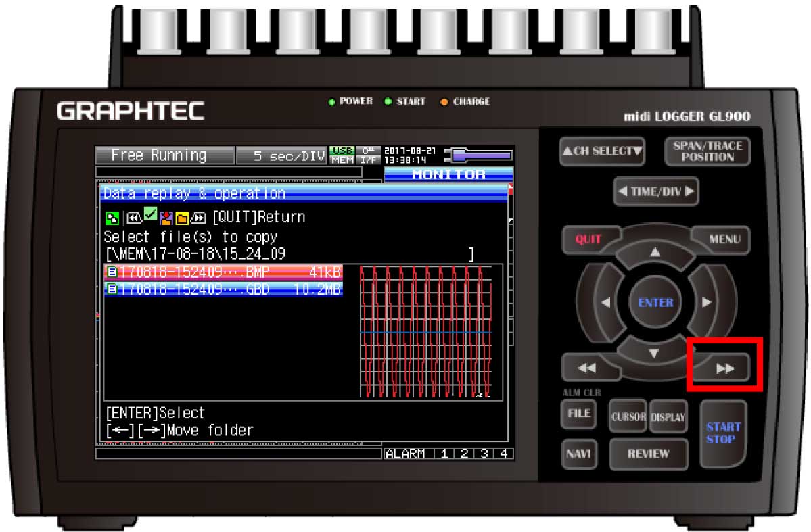811x532 pixels.
Task: Click the REVIEW key
Action: click(x=649, y=454)
